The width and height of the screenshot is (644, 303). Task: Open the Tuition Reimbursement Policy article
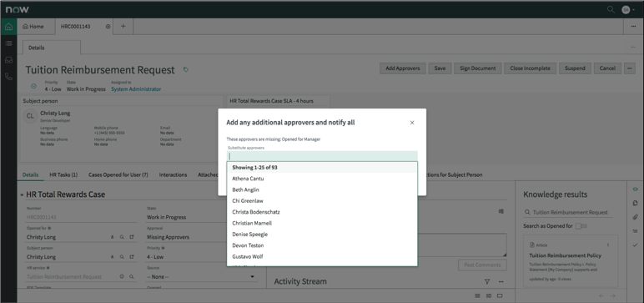(x=565, y=255)
